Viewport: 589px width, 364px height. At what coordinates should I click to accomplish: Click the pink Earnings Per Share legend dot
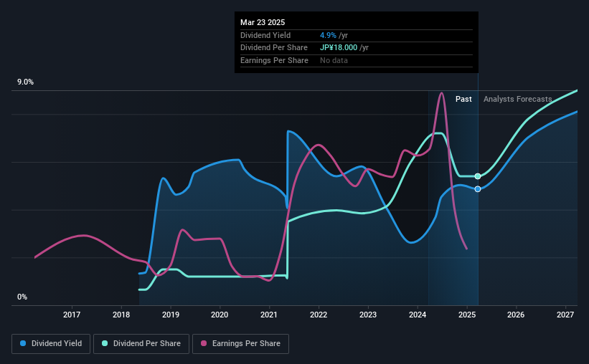click(x=204, y=343)
